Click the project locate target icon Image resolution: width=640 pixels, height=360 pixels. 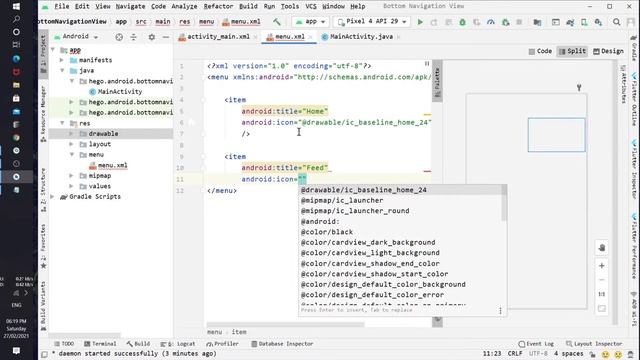[119, 37]
